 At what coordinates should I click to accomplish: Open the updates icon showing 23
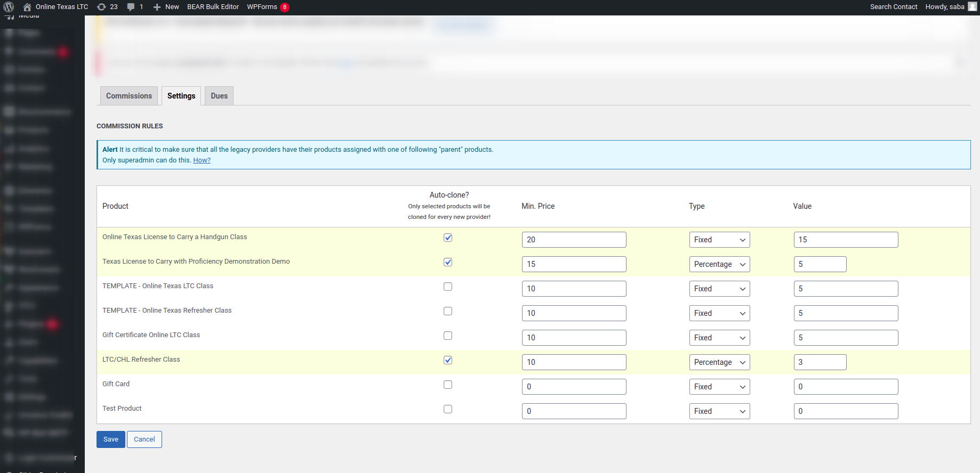pyautogui.click(x=101, y=7)
